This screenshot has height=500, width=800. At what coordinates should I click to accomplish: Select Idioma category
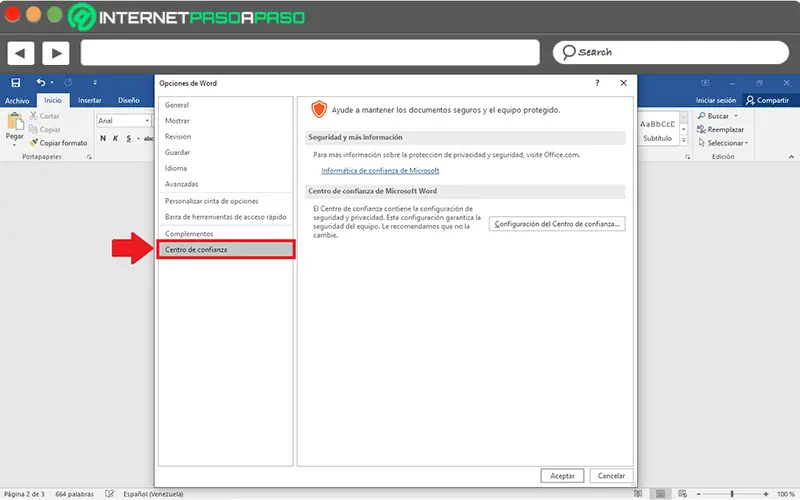point(226,168)
